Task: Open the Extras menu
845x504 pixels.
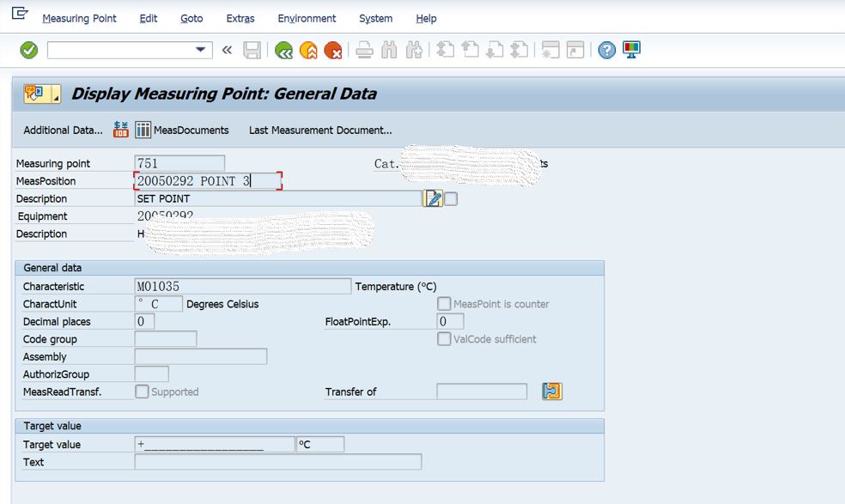Action: (240, 18)
